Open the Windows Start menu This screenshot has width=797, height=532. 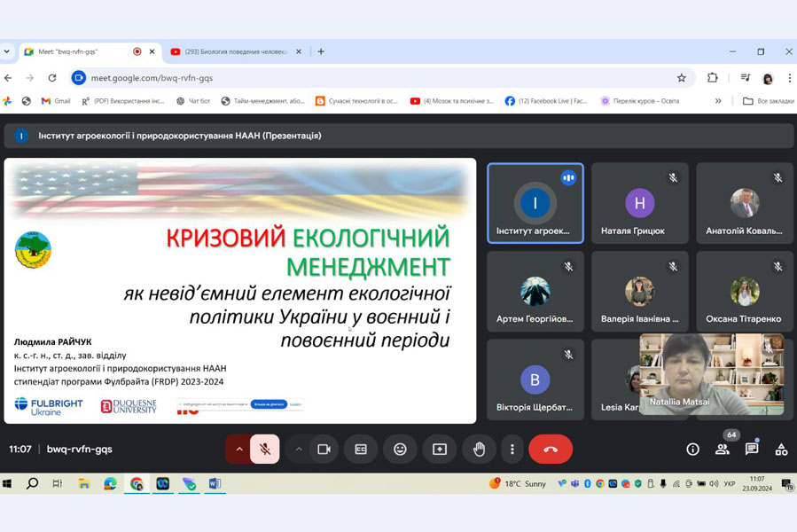pos(7,484)
